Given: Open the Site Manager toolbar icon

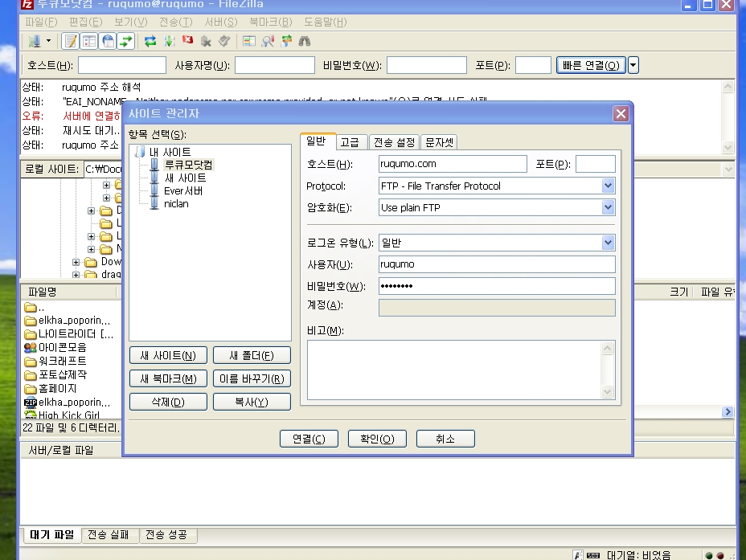Looking at the screenshot, I should (35, 41).
